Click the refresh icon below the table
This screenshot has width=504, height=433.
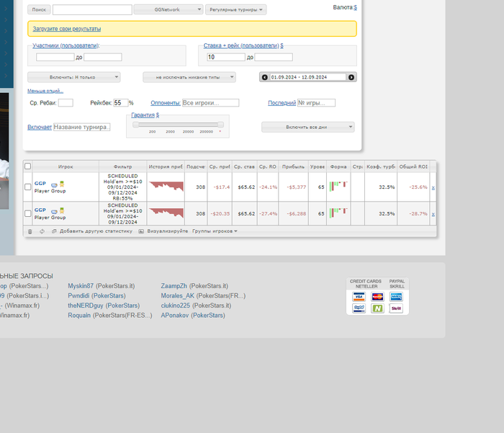(42, 231)
